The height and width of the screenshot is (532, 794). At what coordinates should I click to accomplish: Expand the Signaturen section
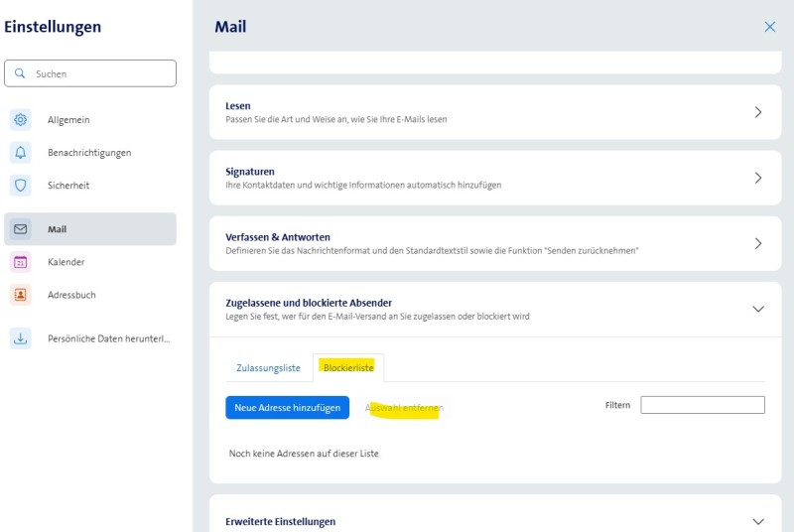758,178
